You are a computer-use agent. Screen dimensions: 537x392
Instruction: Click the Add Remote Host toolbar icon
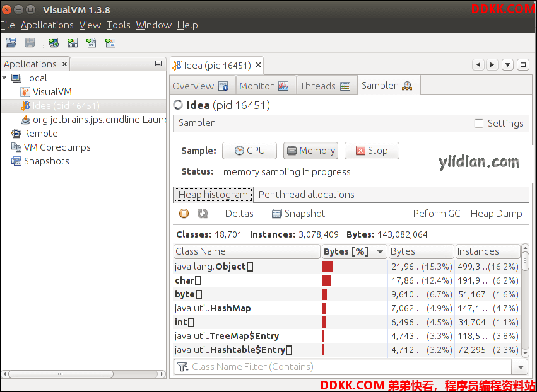(54, 43)
